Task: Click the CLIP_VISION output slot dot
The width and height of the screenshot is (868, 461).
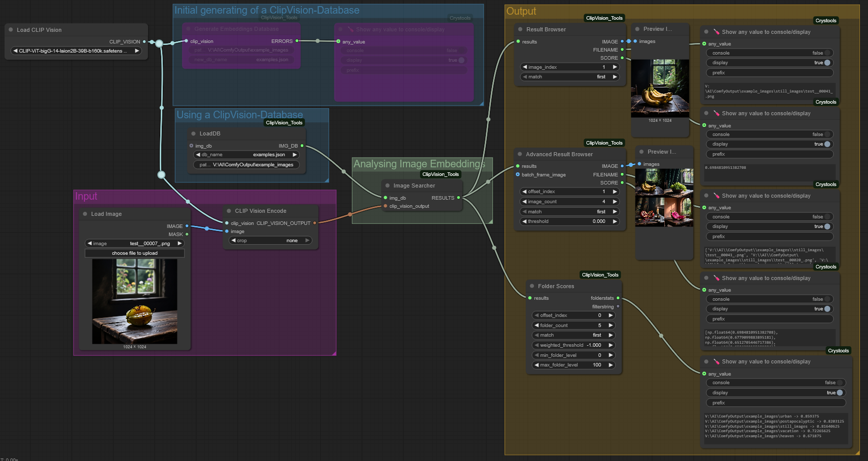Action: 145,41
